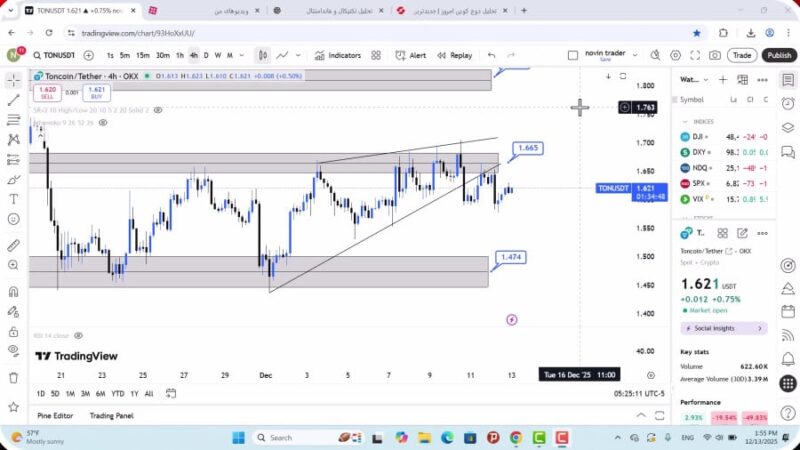Screen dimensions: 800x450
Task: Click the Publish button
Action: [778, 56]
